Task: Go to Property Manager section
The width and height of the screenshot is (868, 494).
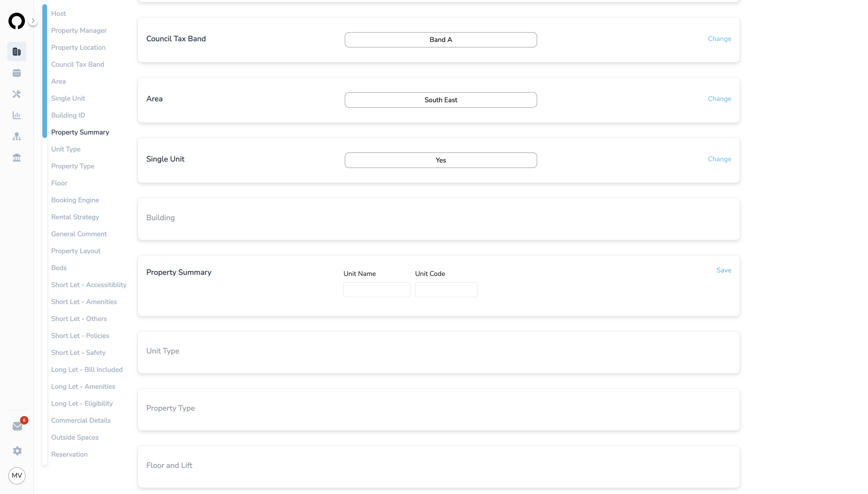Action: point(79,31)
